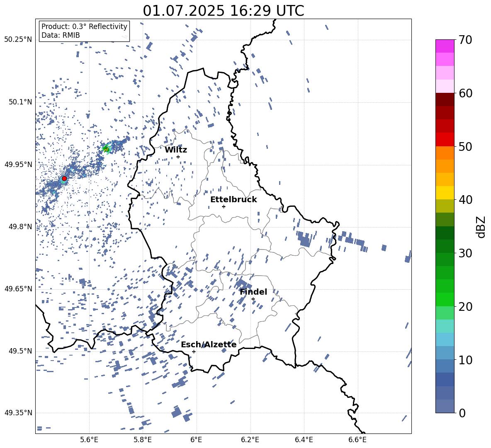Click the 6.4°E longitude label
The width and height of the screenshot is (491, 448).
[x=304, y=440]
